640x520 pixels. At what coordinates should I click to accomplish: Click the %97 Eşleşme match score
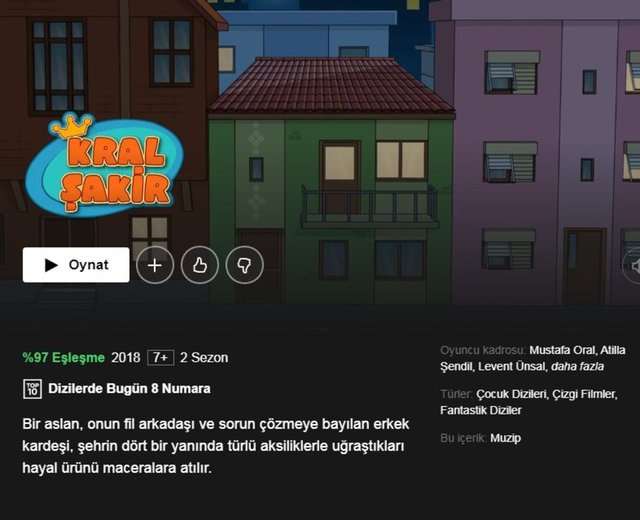pyautogui.click(x=64, y=358)
